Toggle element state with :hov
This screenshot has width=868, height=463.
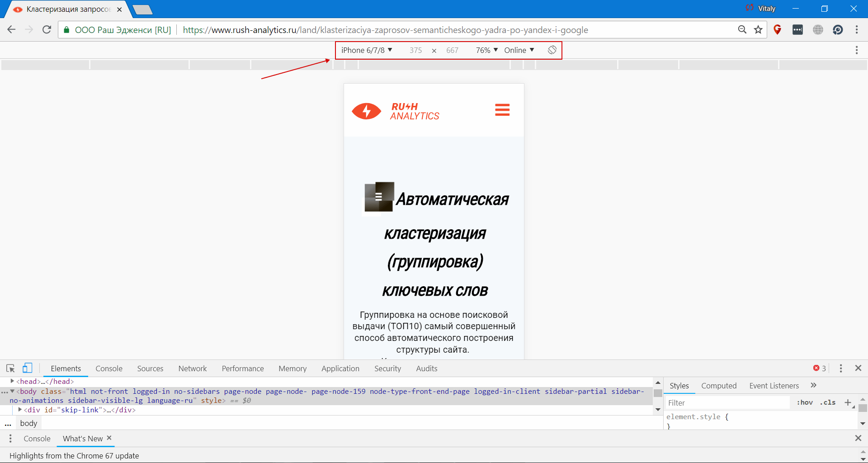(805, 402)
